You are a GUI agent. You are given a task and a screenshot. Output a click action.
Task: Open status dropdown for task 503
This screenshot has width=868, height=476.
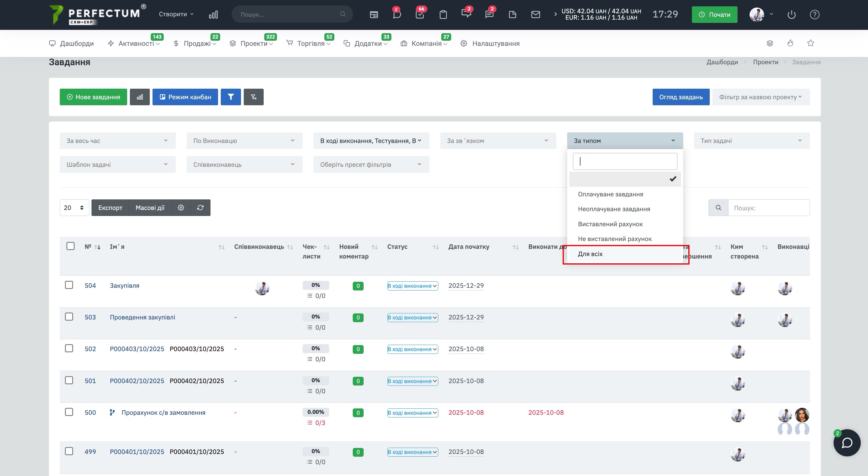(x=413, y=317)
